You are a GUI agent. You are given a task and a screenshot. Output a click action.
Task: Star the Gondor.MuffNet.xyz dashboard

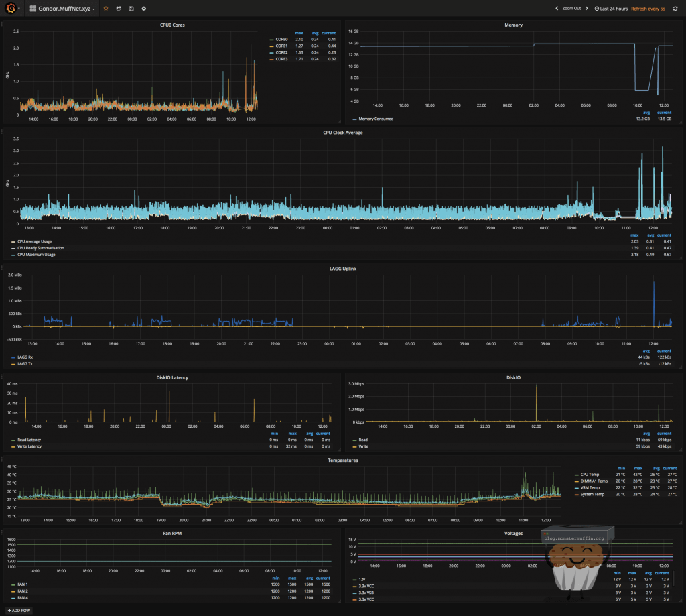pos(105,9)
